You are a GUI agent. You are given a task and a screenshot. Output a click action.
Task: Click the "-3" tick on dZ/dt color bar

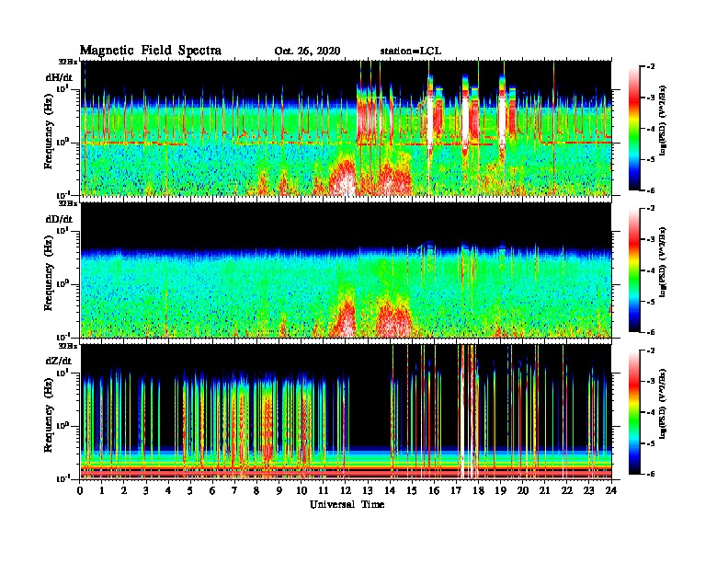click(x=652, y=382)
